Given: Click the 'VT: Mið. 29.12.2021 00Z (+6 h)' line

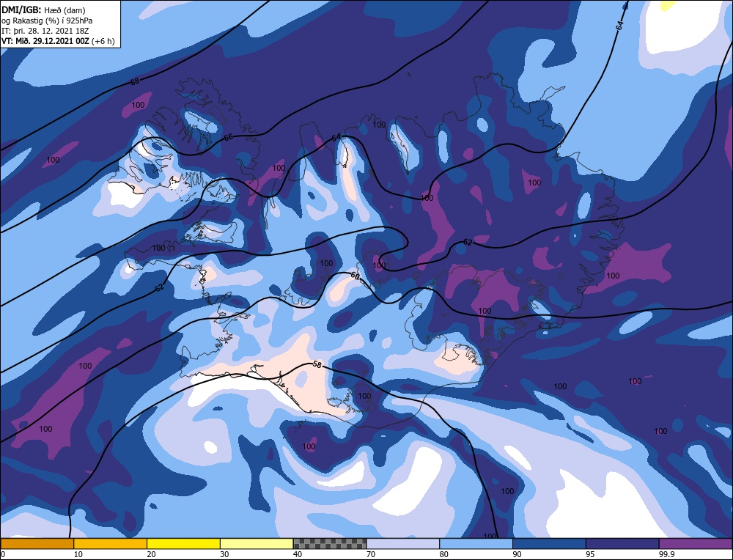Looking at the screenshot, I should (x=58, y=41).
